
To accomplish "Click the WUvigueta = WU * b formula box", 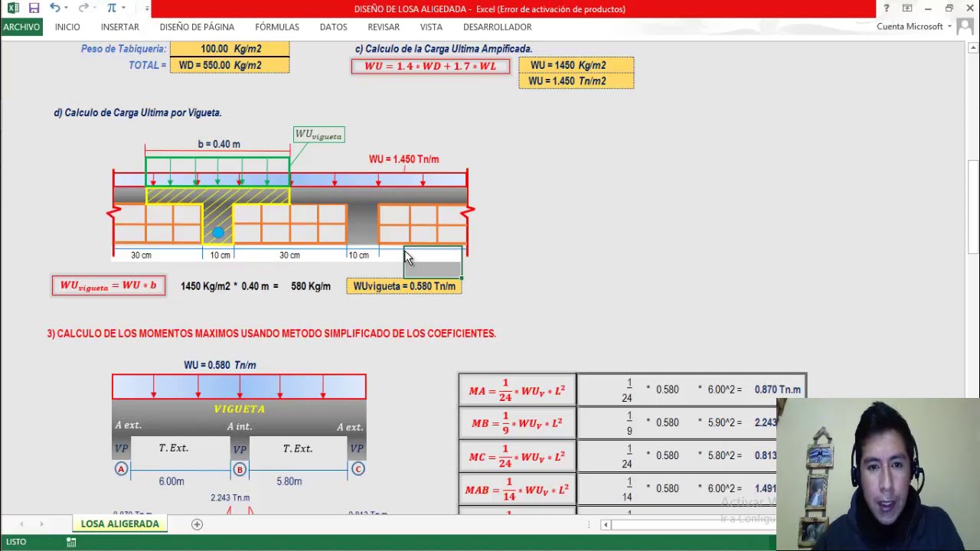I will (x=108, y=285).
